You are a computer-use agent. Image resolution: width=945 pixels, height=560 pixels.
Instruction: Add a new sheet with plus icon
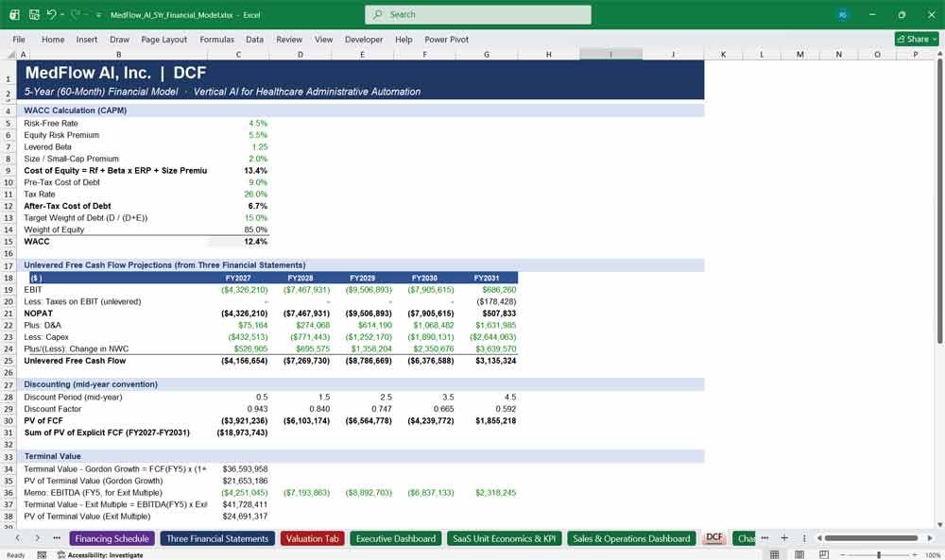click(784, 537)
